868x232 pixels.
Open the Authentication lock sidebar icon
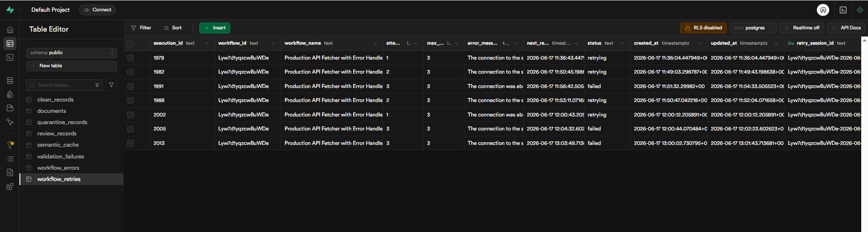tap(10, 94)
